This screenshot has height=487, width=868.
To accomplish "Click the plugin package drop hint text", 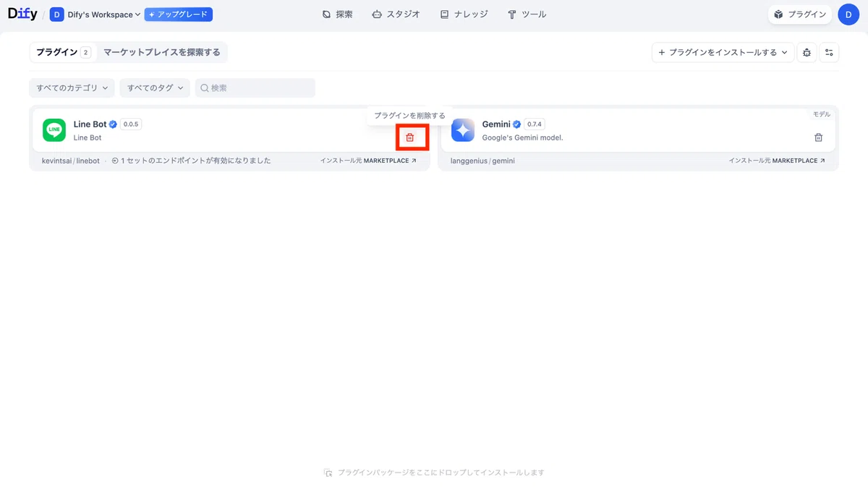I will click(x=441, y=473).
